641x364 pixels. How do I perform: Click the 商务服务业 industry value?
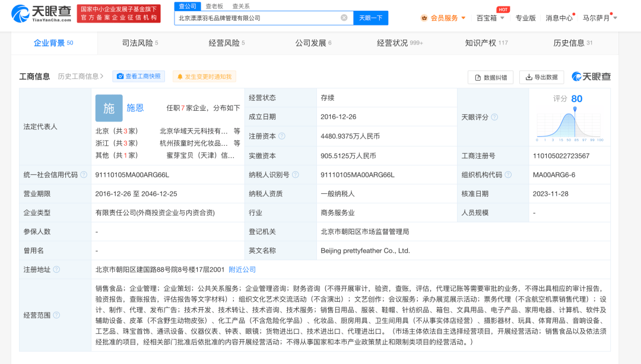click(x=338, y=213)
